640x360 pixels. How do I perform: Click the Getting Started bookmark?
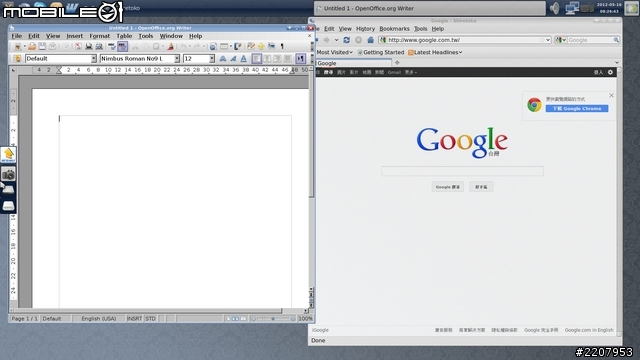coord(381,53)
